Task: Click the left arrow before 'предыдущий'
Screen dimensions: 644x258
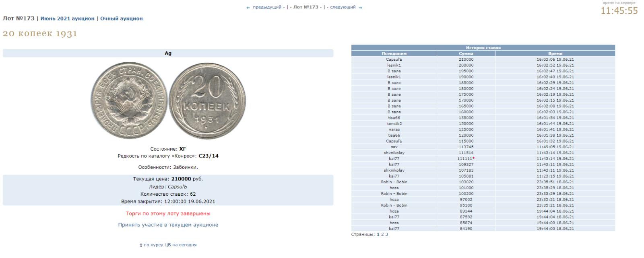Action: tap(248, 7)
